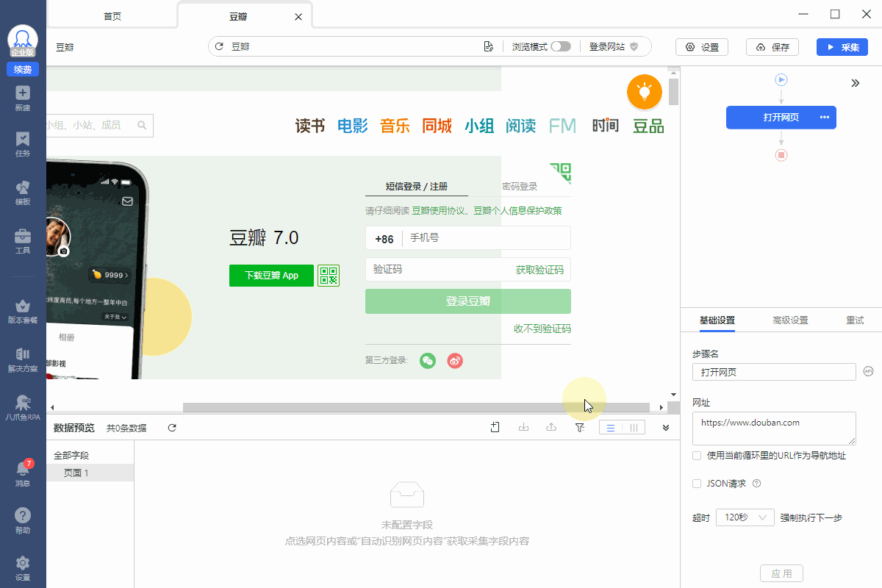The image size is (882, 588).
Task: Open the 重试 tab
Action: 855,320
